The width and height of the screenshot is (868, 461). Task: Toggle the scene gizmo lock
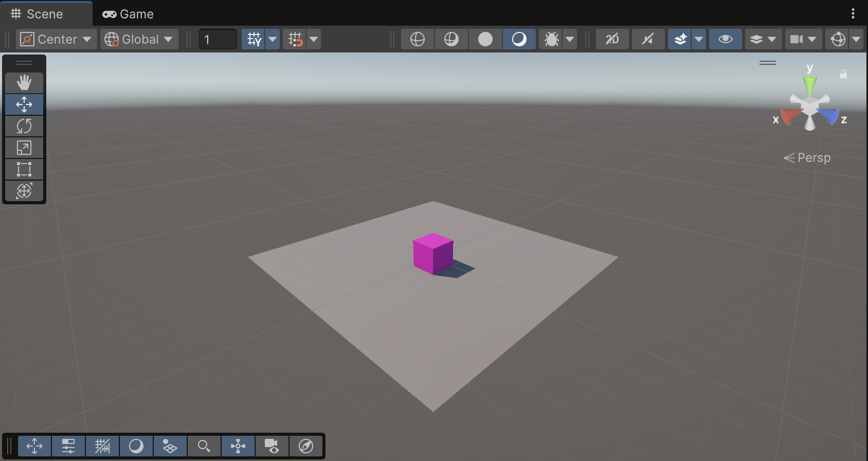[x=843, y=74]
